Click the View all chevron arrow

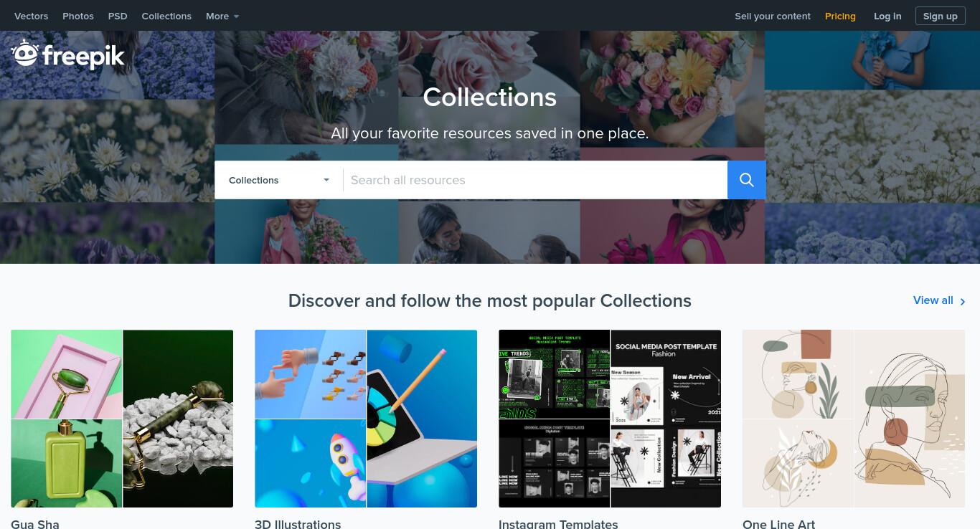pos(963,301)
